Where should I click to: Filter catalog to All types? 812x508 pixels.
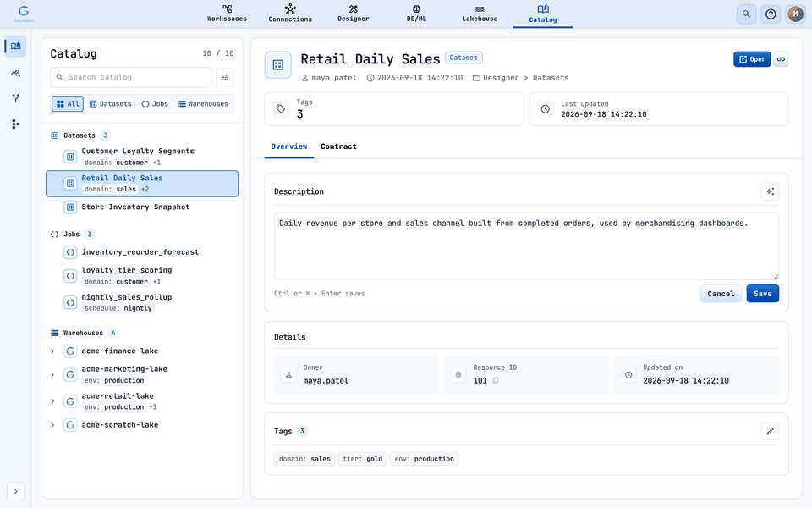[x=68, y=103]
